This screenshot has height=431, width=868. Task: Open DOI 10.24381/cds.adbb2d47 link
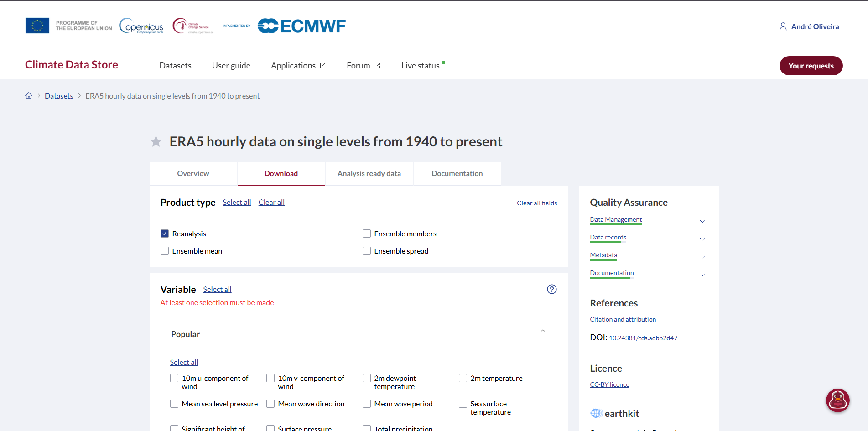point(643,338)
